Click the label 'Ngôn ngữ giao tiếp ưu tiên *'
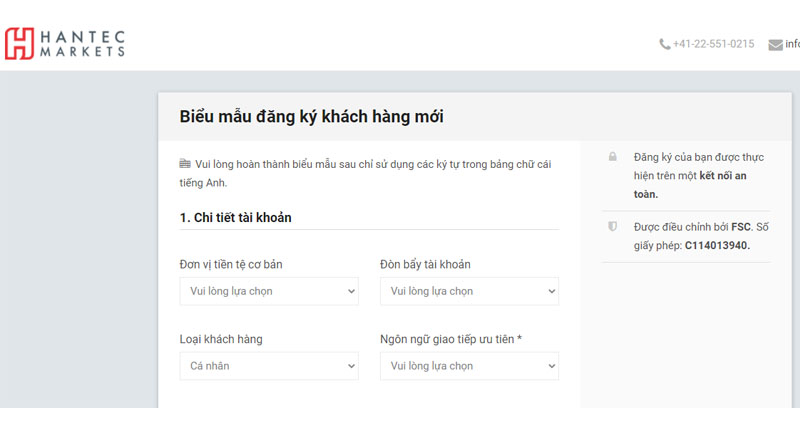800x432 pixels. coord(451,339)
